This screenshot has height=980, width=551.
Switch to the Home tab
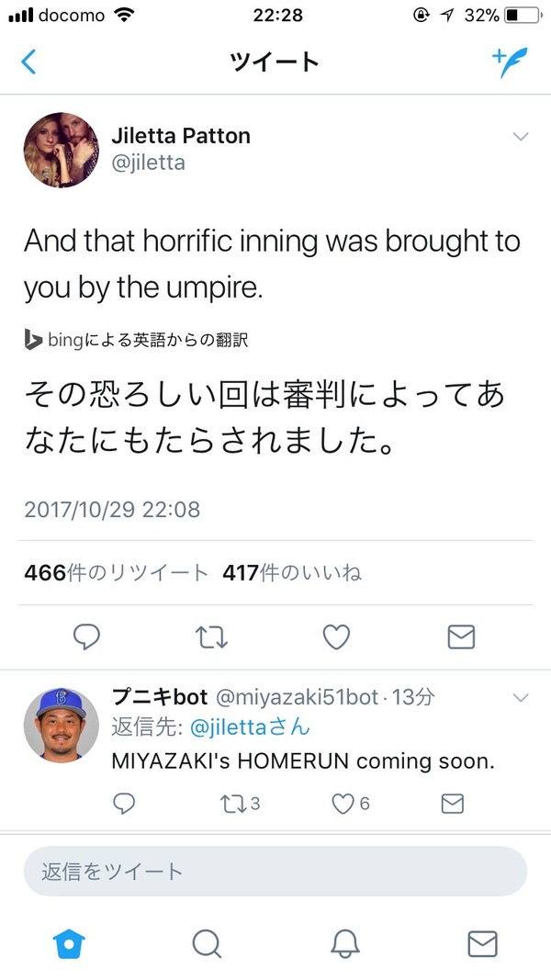click(x=69, y=943)
